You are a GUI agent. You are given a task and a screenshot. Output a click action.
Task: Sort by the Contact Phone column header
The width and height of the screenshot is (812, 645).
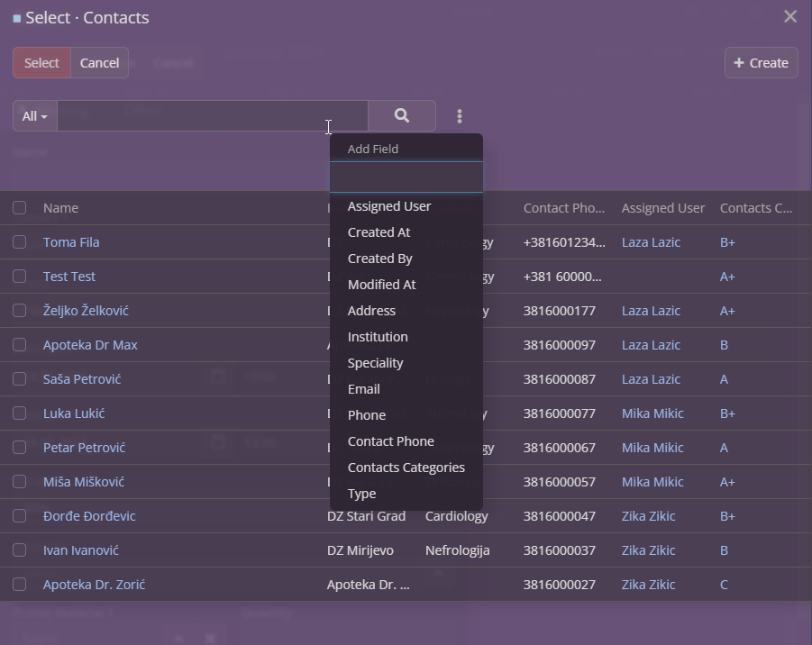click(564, 208)
